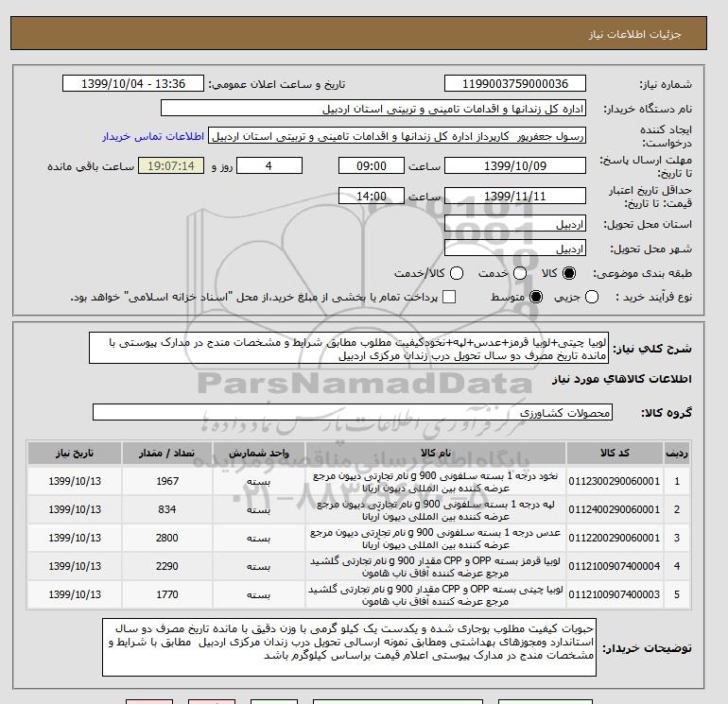The width and height of the screenshot is (728, 704).
Task: Select the جزیی purchase type radio
Action: 592,297
